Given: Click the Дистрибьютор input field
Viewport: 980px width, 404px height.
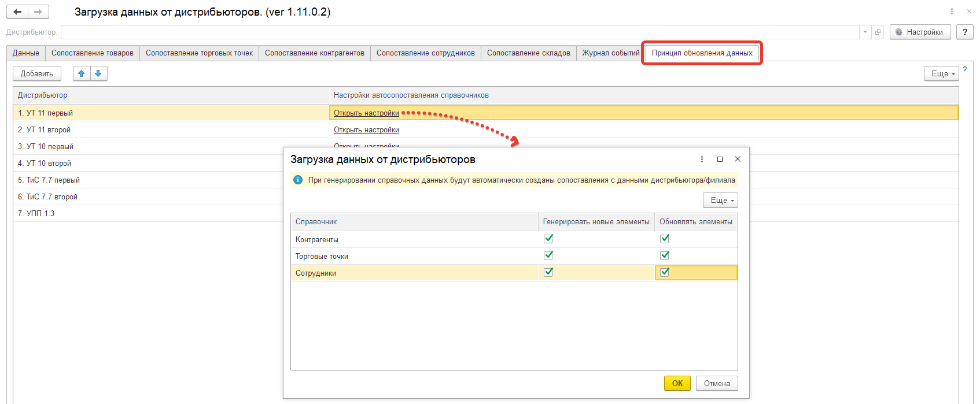Looking at the screenshot, I should [x=460, y=32].
